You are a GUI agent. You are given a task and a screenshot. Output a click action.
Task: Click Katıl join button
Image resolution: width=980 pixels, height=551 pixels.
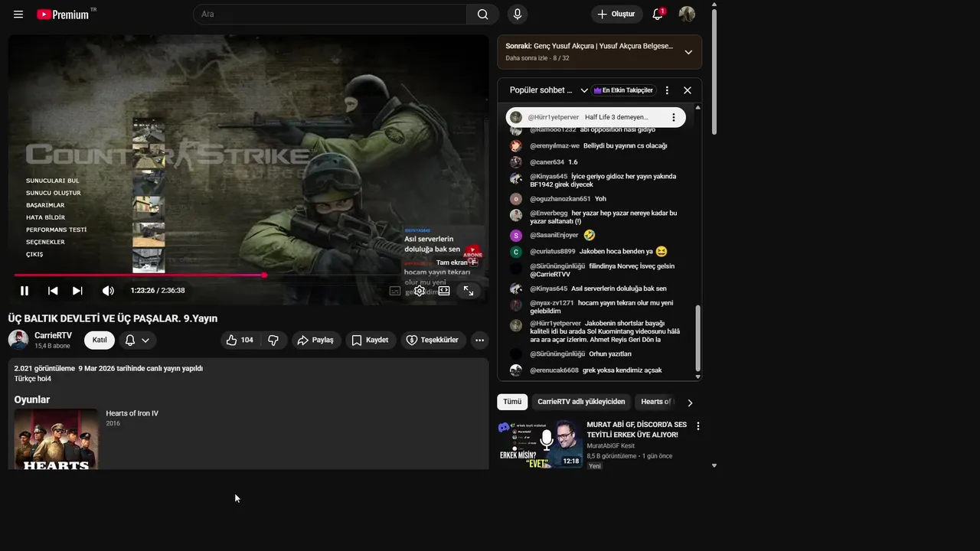click(100, 340)
